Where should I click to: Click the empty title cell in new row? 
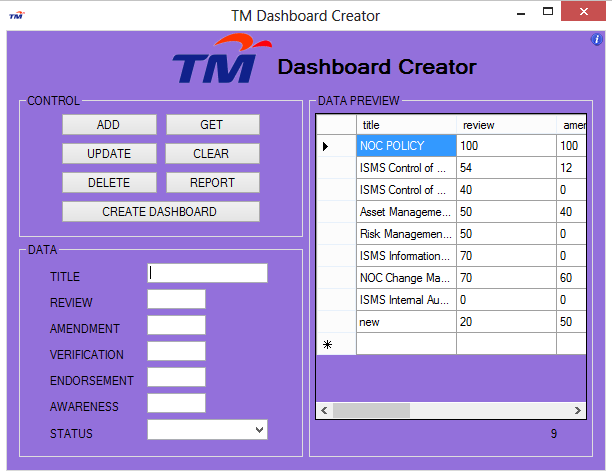[406, 344]
